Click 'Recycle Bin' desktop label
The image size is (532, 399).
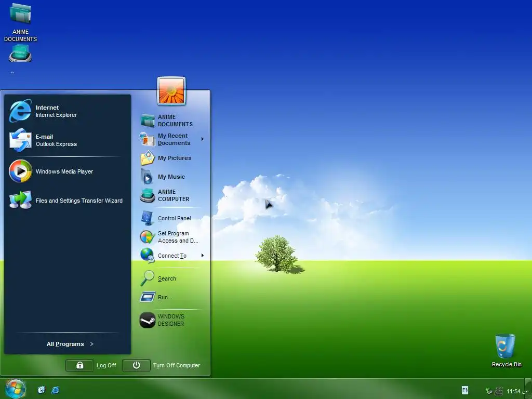[507, 364]
